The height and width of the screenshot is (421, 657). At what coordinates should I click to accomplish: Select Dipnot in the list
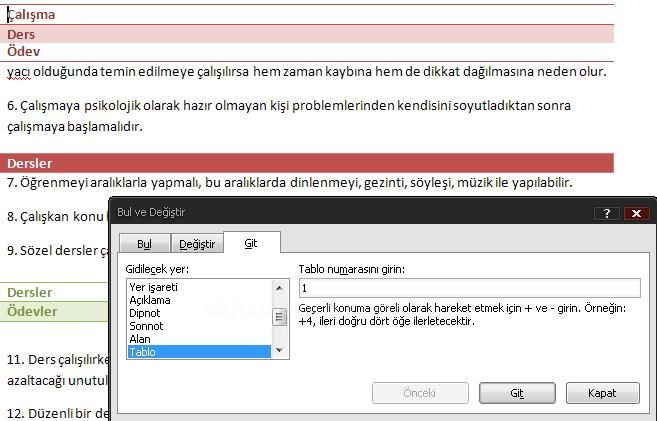(199, 313)
